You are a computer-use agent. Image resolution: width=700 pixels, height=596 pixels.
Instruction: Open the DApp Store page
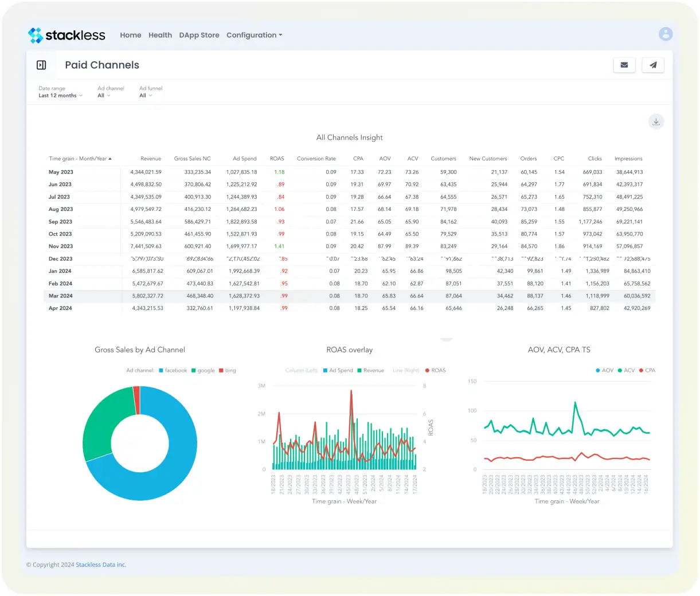[199, 35]
